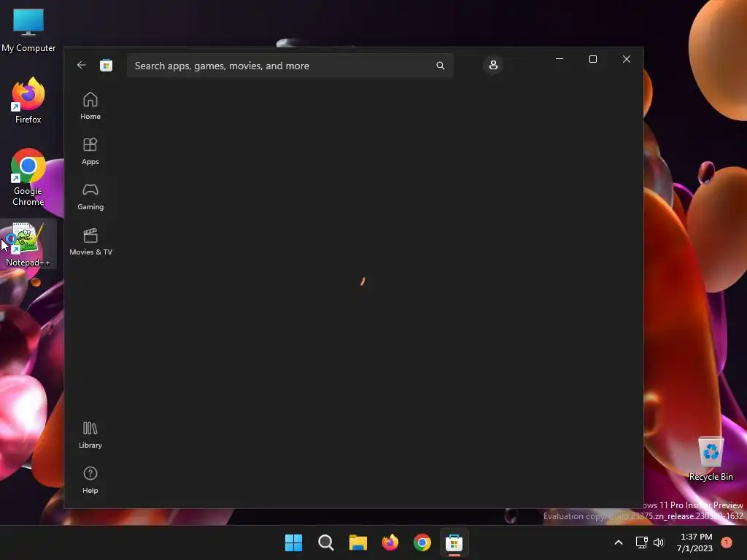747x560 pixels.
Task: Click the Microsoft Store taskbar icon
Action: [454, 542]
